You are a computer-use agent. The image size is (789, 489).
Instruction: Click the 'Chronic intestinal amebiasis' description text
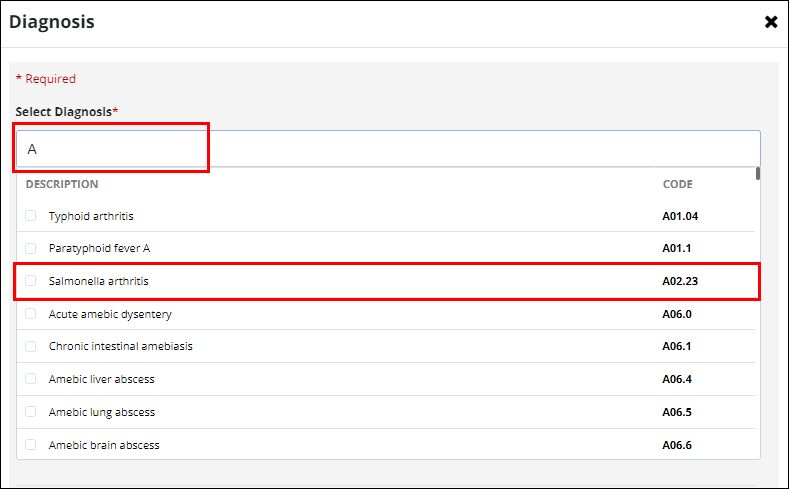[121, 346]
